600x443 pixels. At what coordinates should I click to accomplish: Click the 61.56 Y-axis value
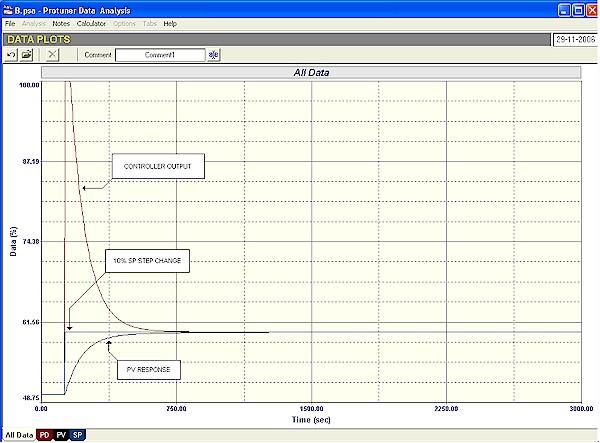[31, 322]
